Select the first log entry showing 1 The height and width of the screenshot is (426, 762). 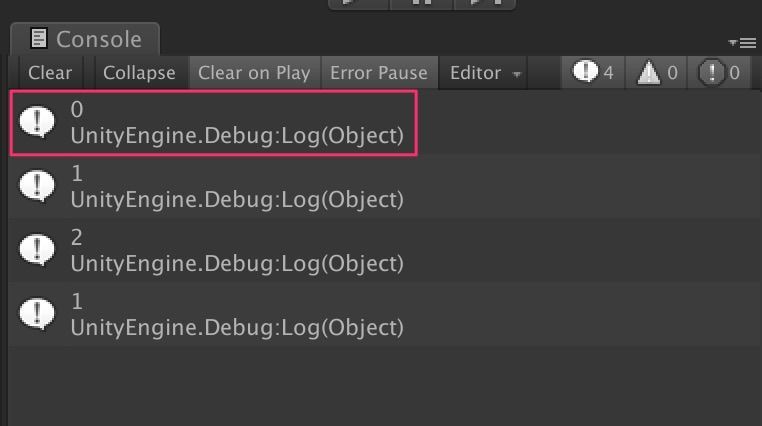click(384, 187)
